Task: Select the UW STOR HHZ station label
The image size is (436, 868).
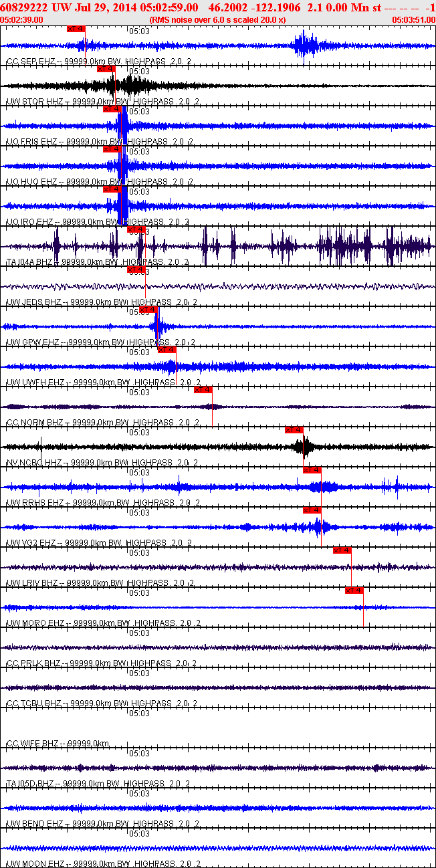Action: click(102, 101)
